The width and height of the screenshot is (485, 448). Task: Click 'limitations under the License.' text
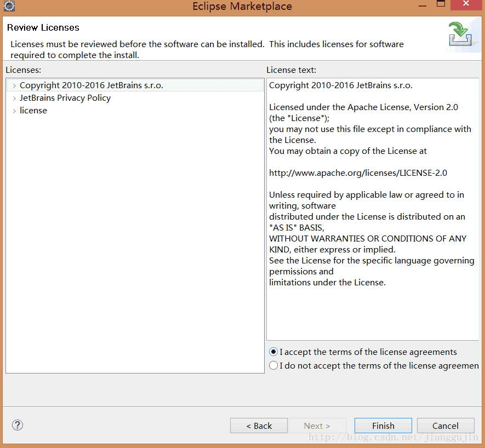click(x=327, y=283)
